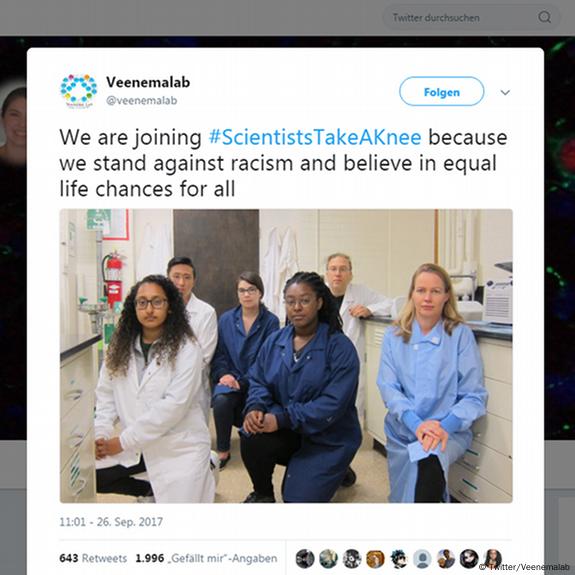Open fourth liker avatar with orange tone
This screenshot has height=575, width=575.
[x=376, y=558]
